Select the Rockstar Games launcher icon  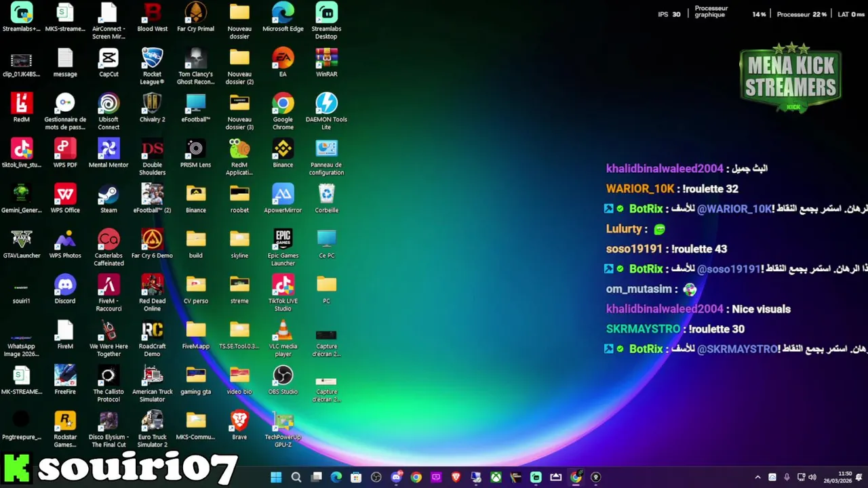click(65, 430)
